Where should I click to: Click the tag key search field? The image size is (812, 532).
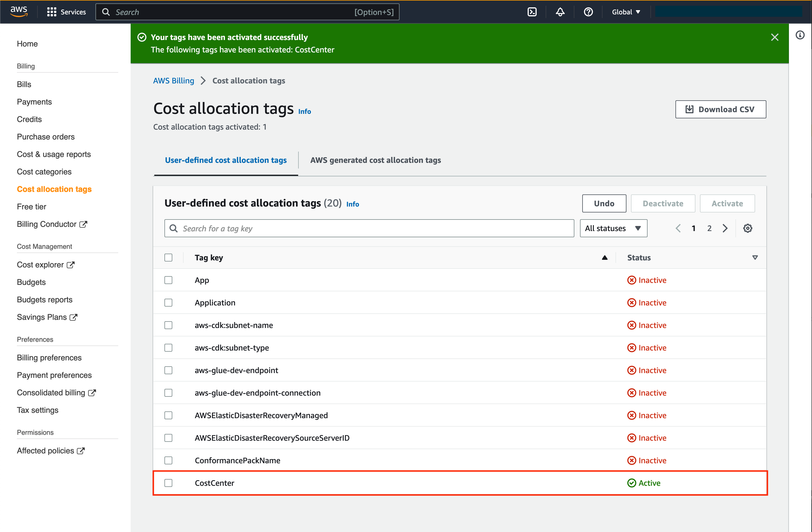(369, 228)
